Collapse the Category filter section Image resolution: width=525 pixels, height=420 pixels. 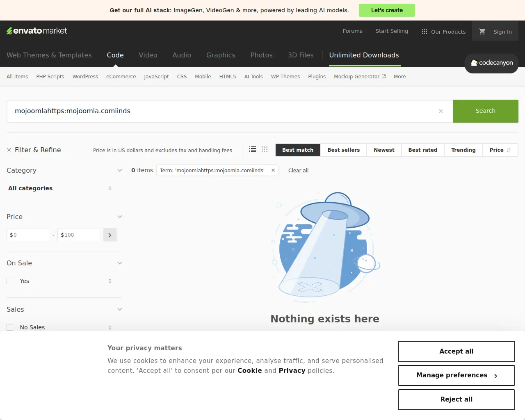point(120,170)
